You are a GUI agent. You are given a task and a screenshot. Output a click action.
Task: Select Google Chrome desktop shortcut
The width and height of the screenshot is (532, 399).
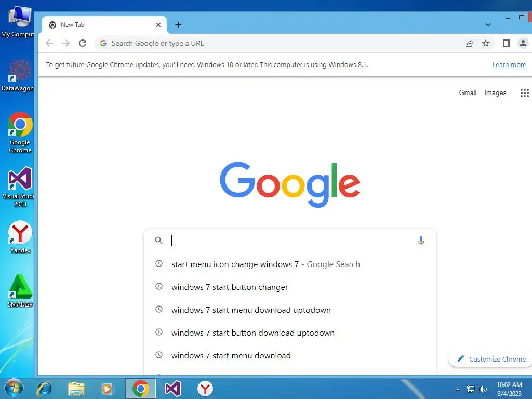20,132
